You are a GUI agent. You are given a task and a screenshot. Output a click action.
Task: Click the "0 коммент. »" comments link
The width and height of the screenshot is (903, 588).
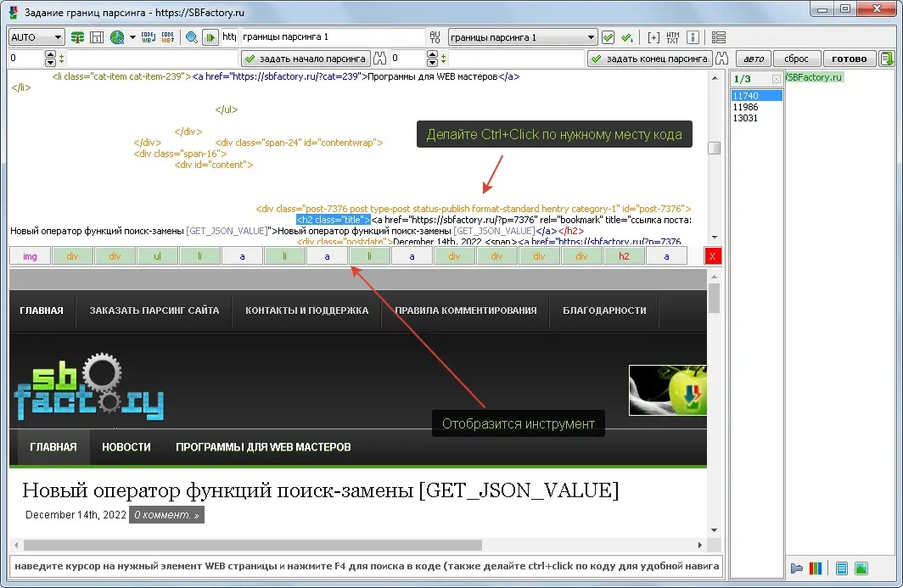coord(166,515)
